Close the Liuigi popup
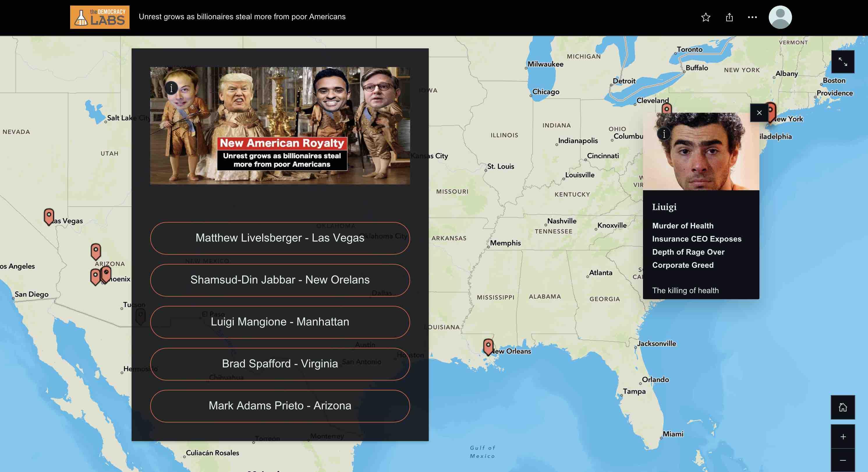The width and height of the screenshot is (868, 472). pyautogui.click(x=759, y=113)
